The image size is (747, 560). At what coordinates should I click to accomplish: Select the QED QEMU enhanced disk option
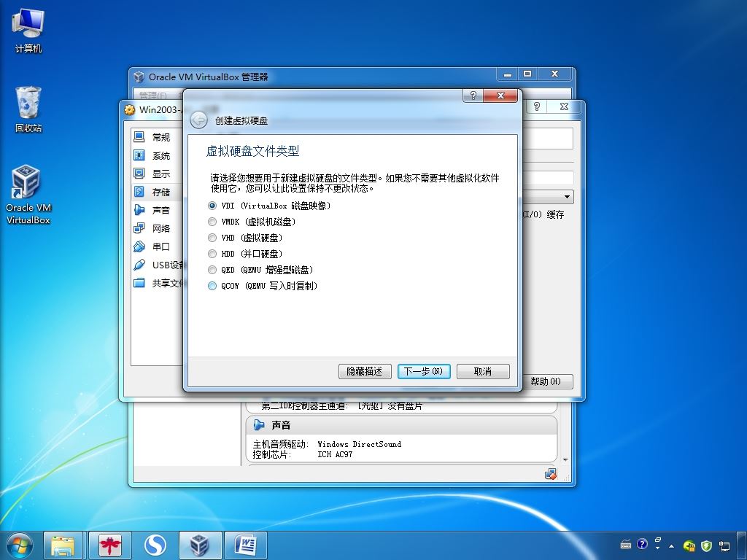pos(260,270)
